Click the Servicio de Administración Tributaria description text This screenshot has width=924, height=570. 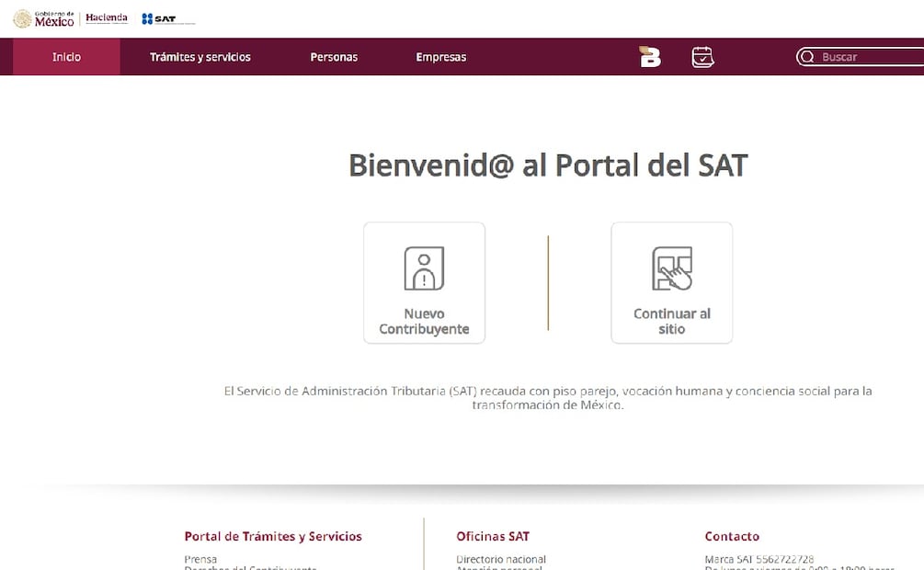[x=548, y=398]
